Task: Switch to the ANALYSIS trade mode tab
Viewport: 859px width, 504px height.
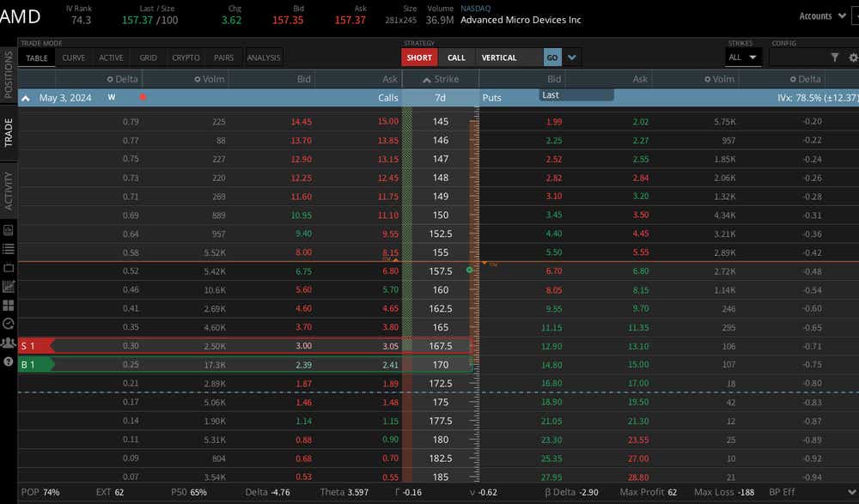Action: point(264,58)
